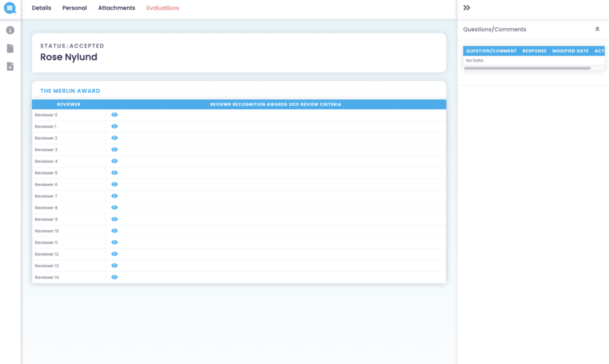Image resolution: width=609 pixels, height=364 pixels.
Task: Click the RESPONSE column header
Action: point(535,51)
